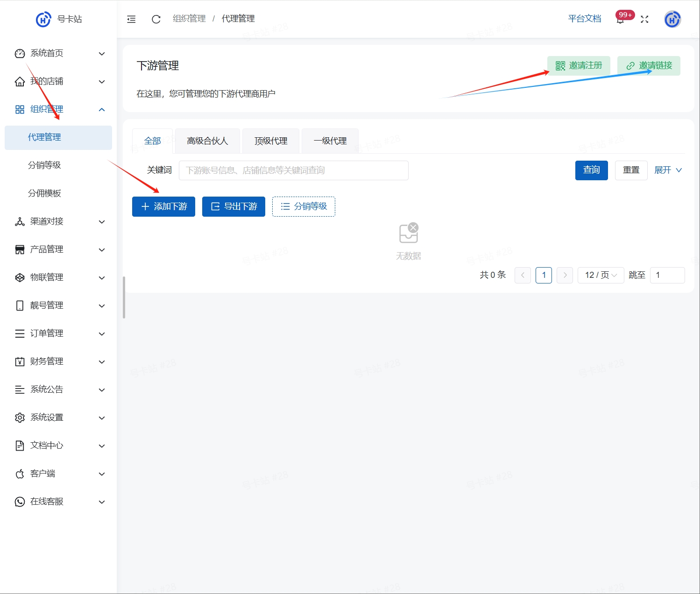Open the 12 / 页 page size dropdown
Image resolution: width=700 pixels, height=594 pixels.
(601, 275)
